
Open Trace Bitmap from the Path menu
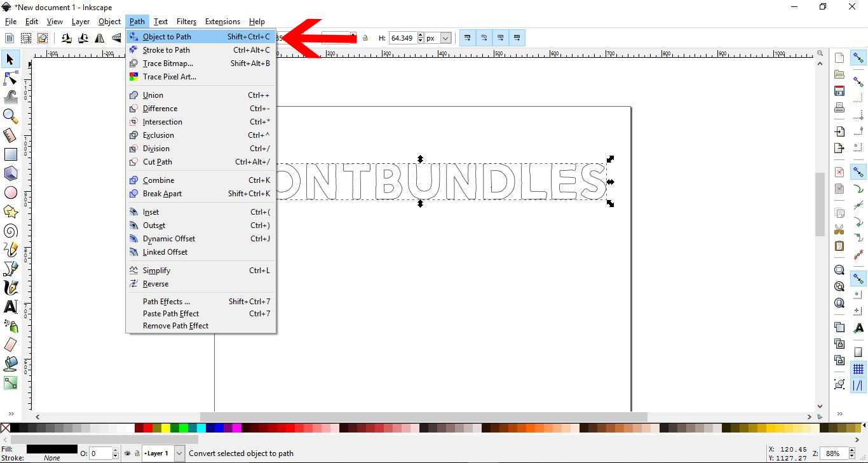pos(201,64)
